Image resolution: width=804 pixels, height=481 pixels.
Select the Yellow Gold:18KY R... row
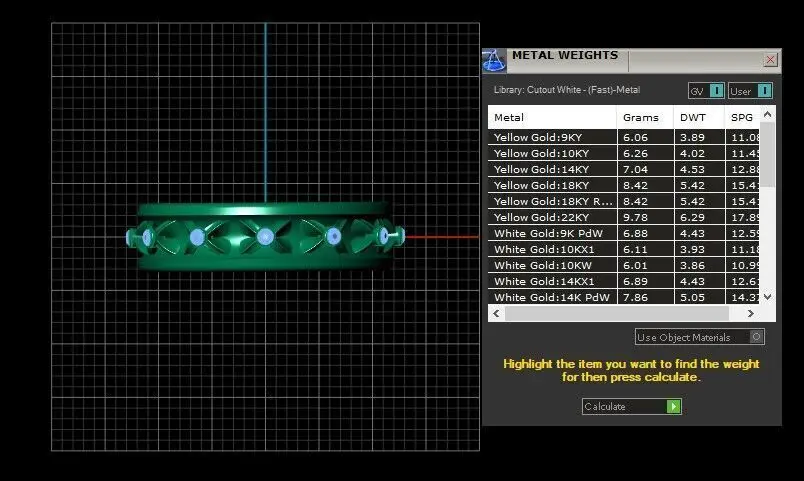pyautogui.click(x=624, y=201)
